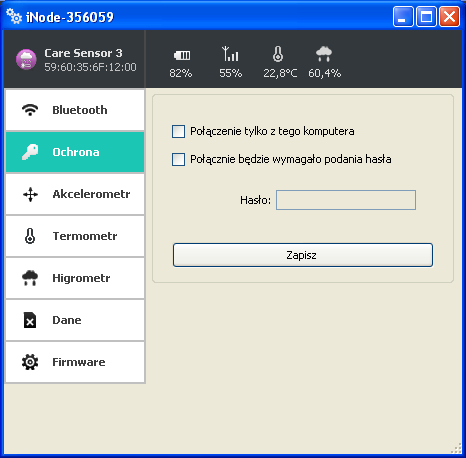
Task: Click the 82% battery value
Action: click(x=180, y=73)
